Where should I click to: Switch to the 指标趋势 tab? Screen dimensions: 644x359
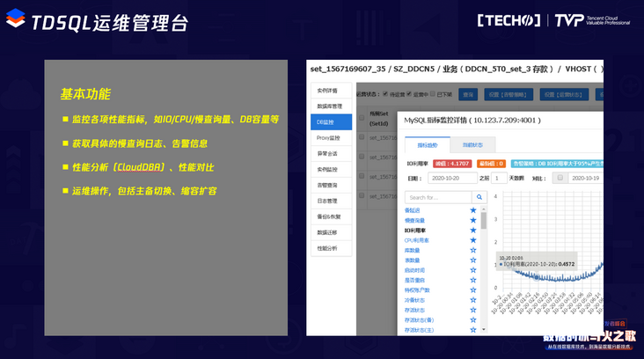click(x=428, y=145)
